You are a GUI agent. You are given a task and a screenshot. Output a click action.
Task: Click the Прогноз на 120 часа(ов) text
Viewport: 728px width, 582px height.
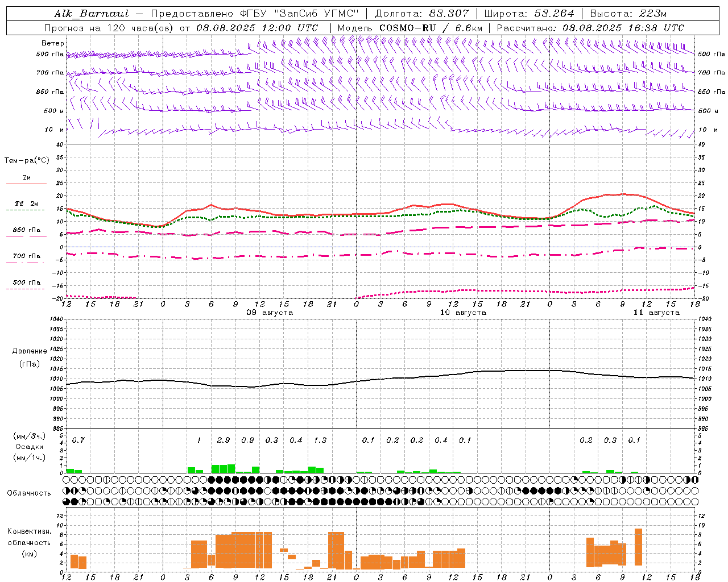pyautogui.click(x=109, y=28)
